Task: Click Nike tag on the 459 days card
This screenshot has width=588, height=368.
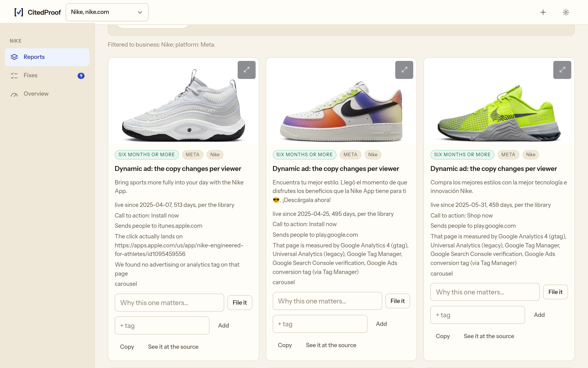Action: point(531,155)
